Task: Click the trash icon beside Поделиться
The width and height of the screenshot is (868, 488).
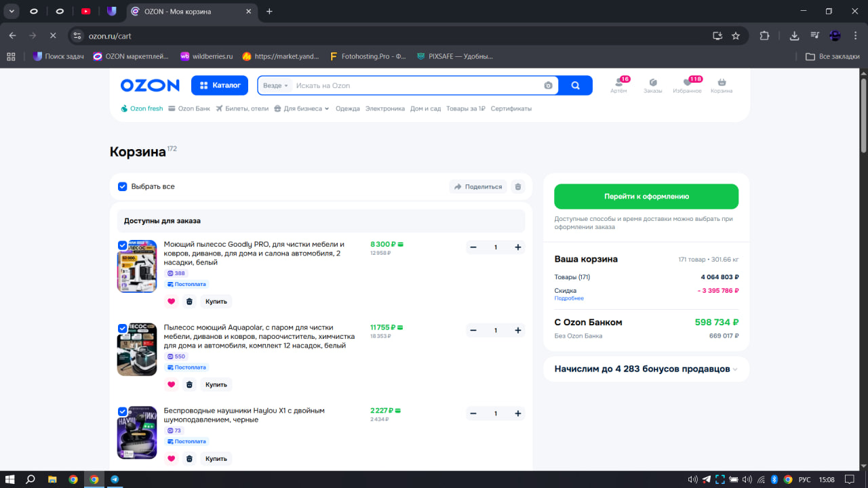Action: tap(518, 186)
